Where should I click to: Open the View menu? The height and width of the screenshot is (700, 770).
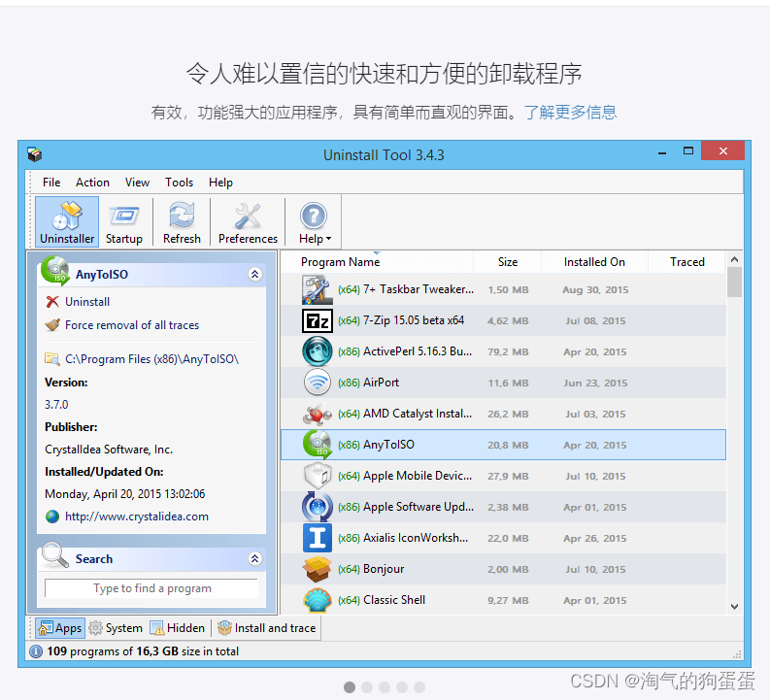(137, 183)
